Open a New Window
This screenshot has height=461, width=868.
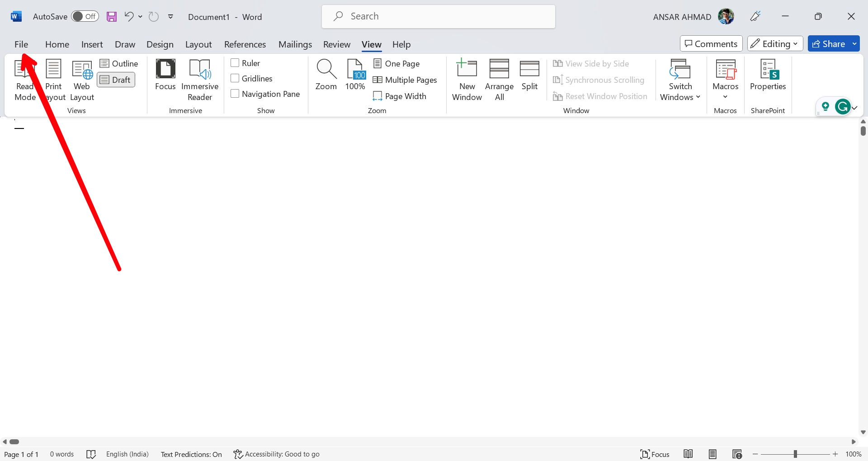[467, 79]
